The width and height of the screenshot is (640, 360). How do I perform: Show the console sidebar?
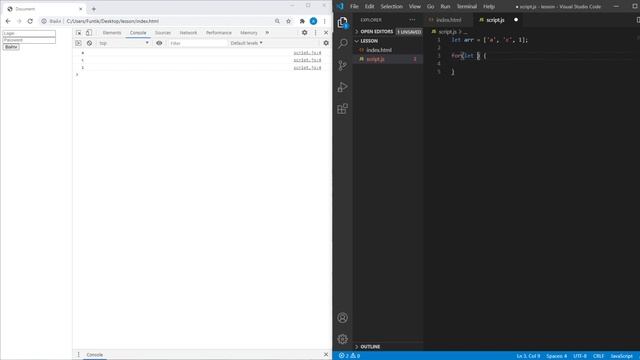pos(78,43)
